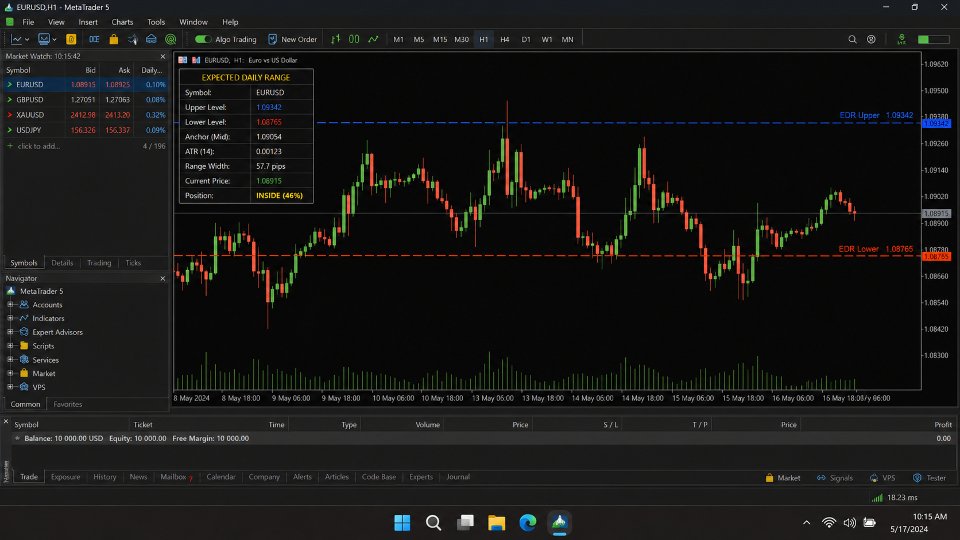Click the green concentric target toolbar icon

(171, 39)
